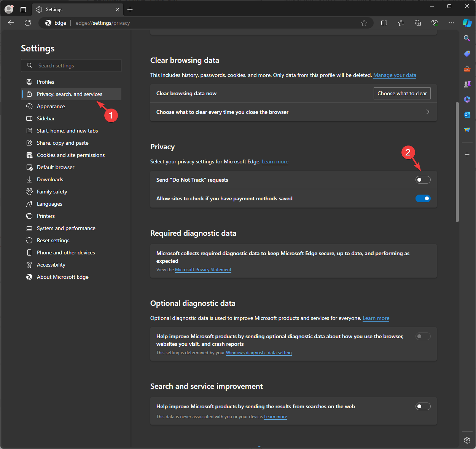Screen dimensions: 476x449
Task: Open sidebar Tools briefcase icon
Action: [x=467, y=69]
